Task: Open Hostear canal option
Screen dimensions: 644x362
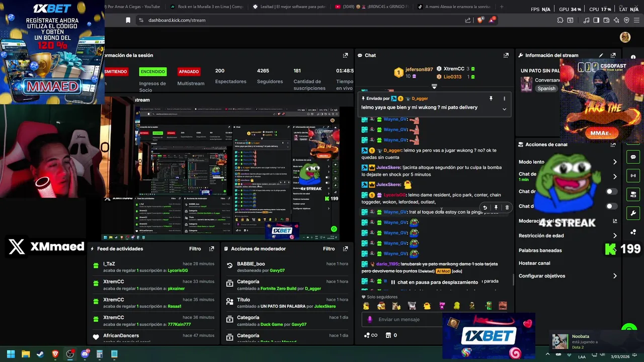Action: [534, 263]
